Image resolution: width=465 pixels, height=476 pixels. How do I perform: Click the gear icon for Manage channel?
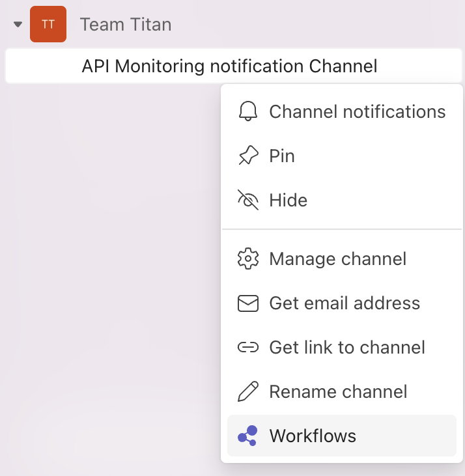pyautogui.click(x=248, y=259)
